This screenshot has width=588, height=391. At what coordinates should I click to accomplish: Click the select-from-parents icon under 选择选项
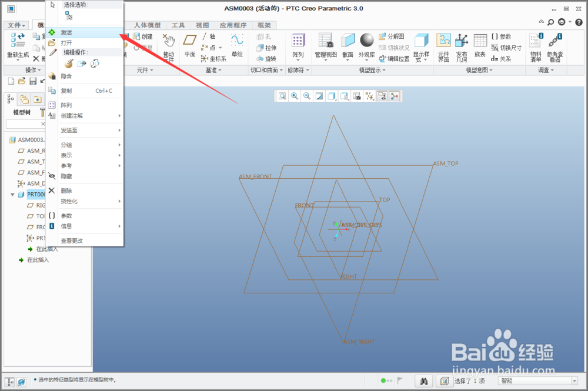pyautogui.click(x=69, y=15)
